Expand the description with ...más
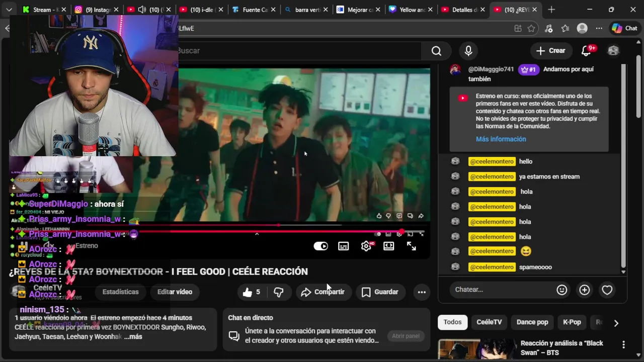This screenshot has height=362, width=644. 133,337
